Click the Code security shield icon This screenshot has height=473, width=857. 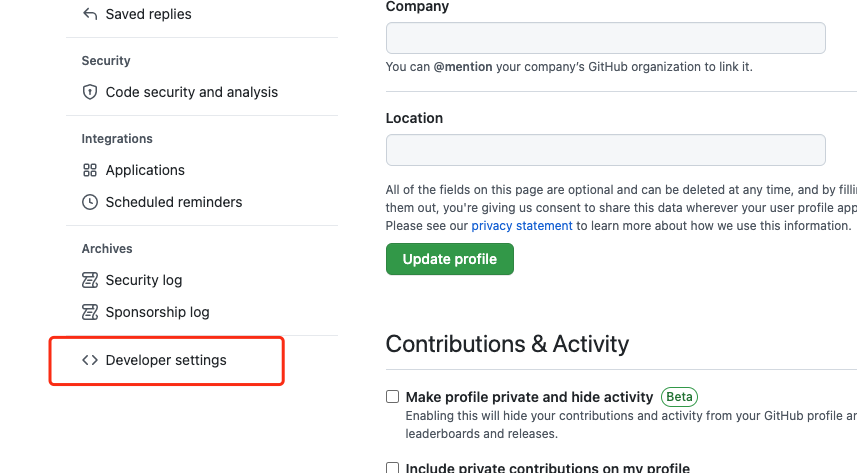click(90, 92)
